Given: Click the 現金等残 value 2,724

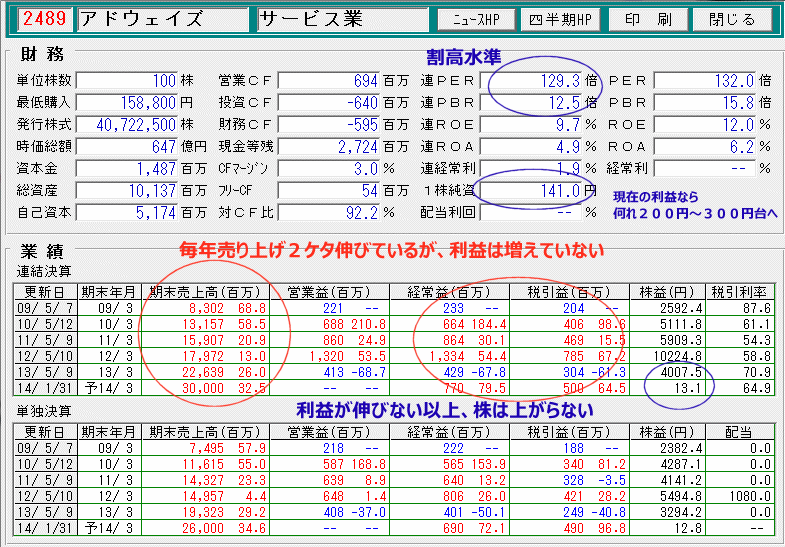Looking at the screenshot, I should pyautogui.click(x=328, y=147).
